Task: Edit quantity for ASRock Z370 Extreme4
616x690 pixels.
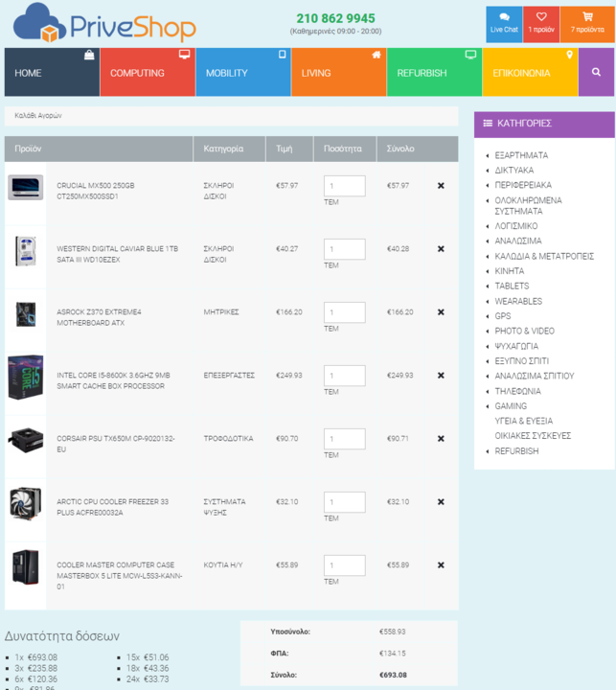Action: coord(345,312)
